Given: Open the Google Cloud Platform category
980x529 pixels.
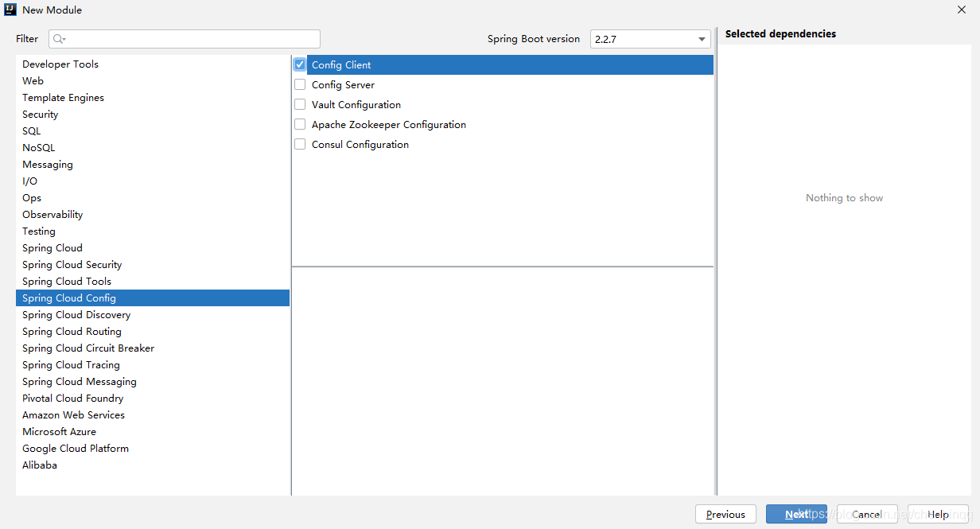Looking at the screenshot, I should point(153,449).
